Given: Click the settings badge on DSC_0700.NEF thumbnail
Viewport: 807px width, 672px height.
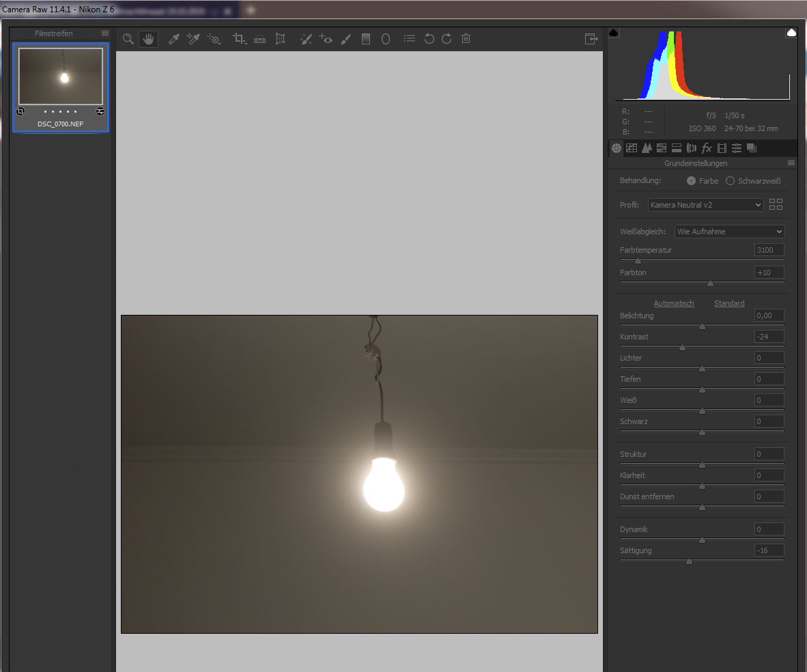Looking at the screenshot, I should click(x=100, y=111).
